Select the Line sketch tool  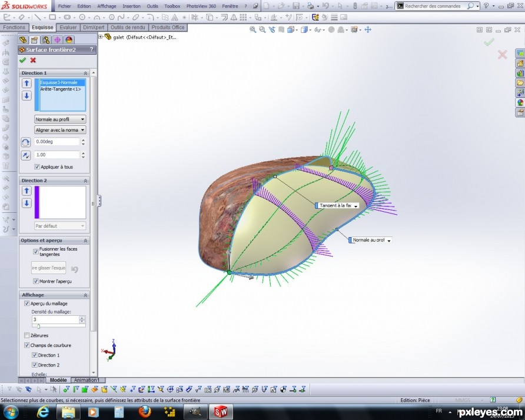point(37,17)
